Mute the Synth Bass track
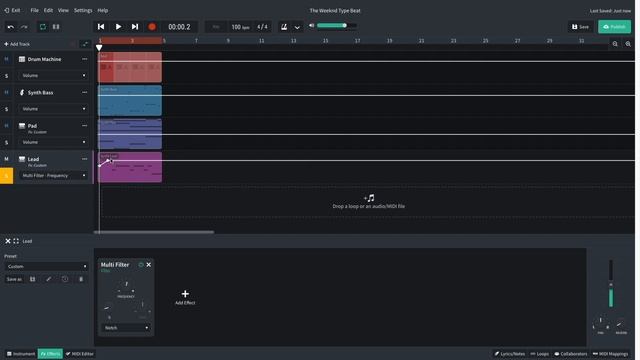 click(6, 93)
